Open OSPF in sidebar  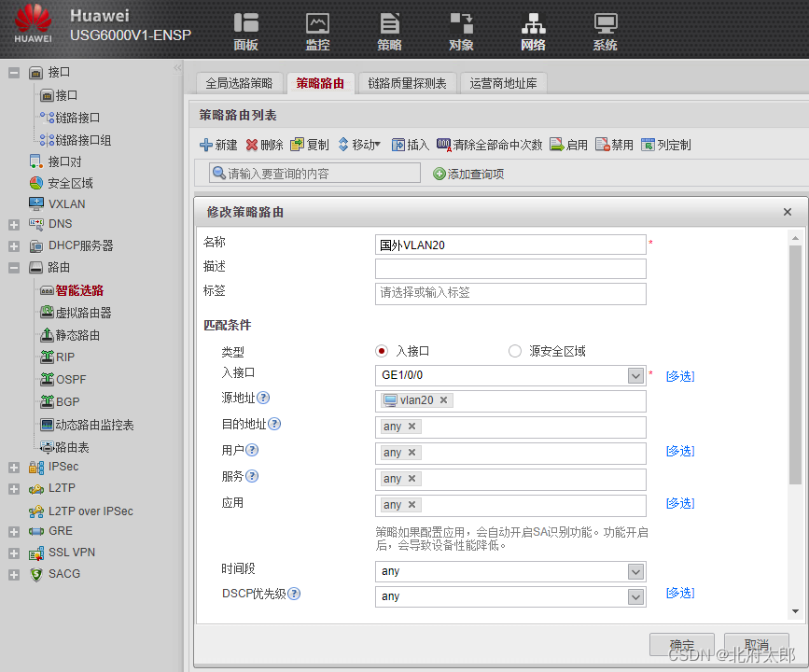point(71,379)
